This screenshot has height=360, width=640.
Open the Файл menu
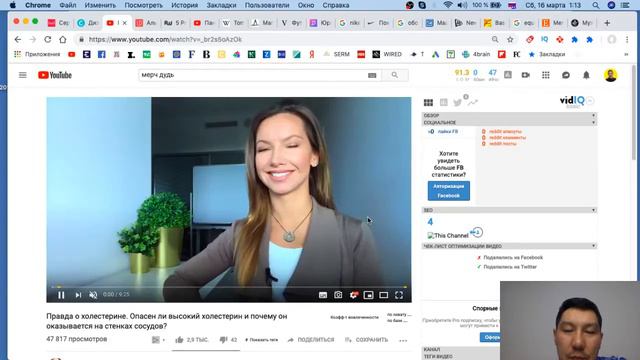68,5
